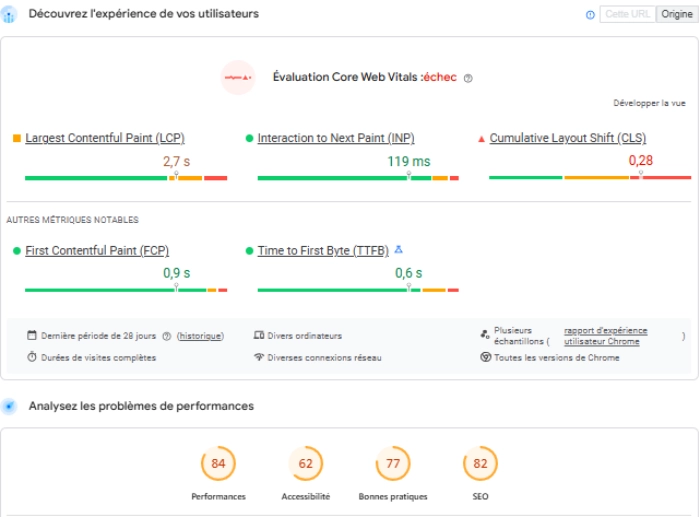Click the Accessibilité score gauge 62

(x=305, y=463)
